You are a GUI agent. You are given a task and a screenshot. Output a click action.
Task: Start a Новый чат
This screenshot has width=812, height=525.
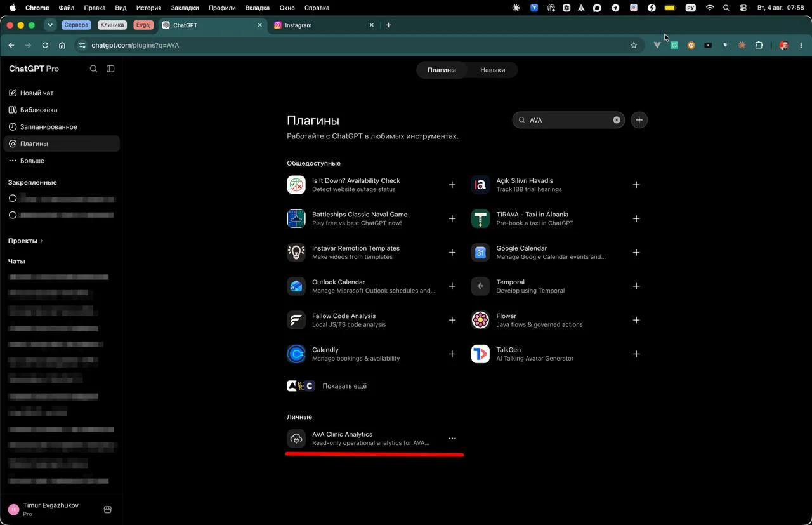point(62,93)
